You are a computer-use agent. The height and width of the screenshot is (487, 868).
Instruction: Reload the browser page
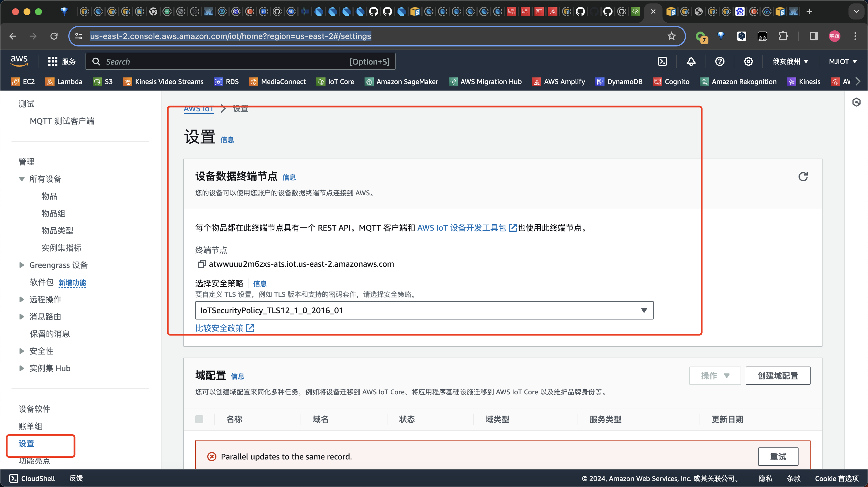(x=54, y=36)
